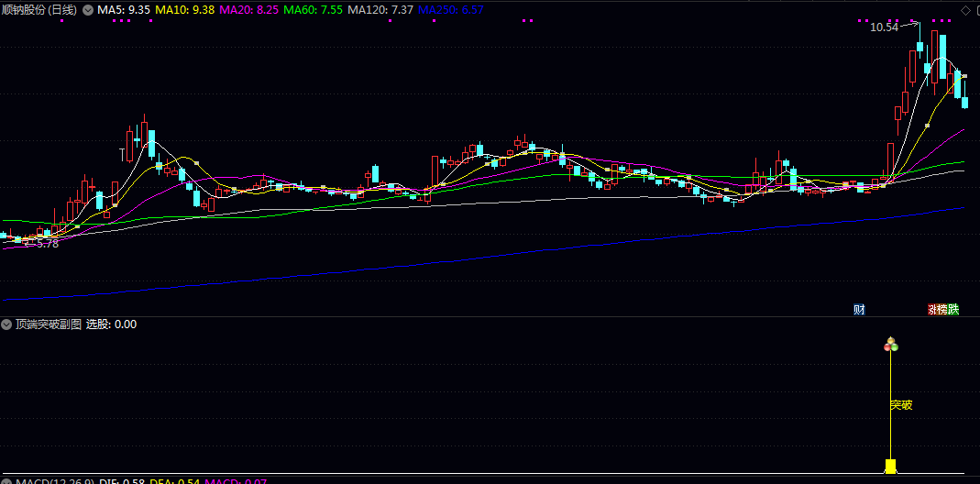Click the green MA60 label
The width and height of the screenshot is (980, 484).
(314, 10)
